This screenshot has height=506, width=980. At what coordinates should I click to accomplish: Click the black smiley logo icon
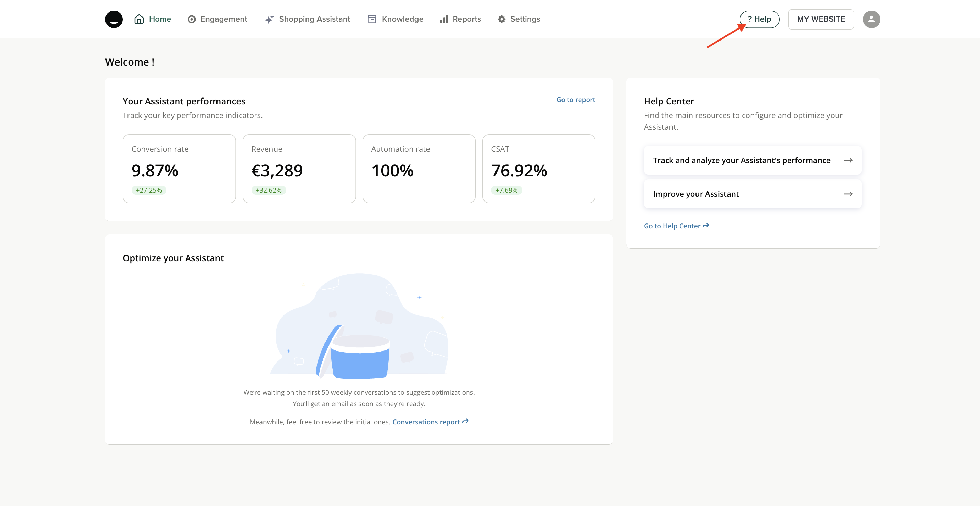point(114,19)
